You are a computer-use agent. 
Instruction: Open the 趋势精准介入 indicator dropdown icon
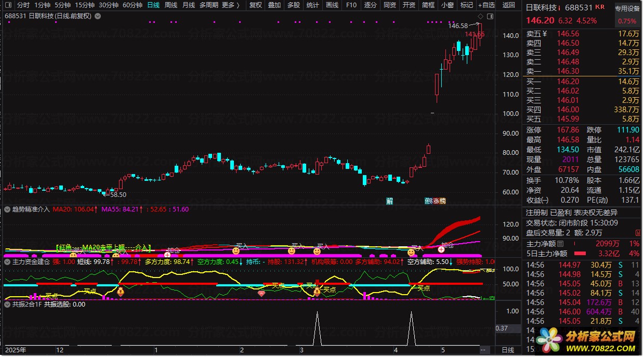pyautogui.click(x=7, y=209)
